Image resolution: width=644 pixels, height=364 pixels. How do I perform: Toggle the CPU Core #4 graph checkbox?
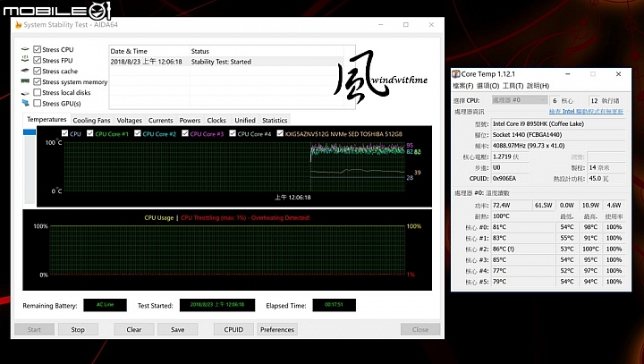point(233,133)
